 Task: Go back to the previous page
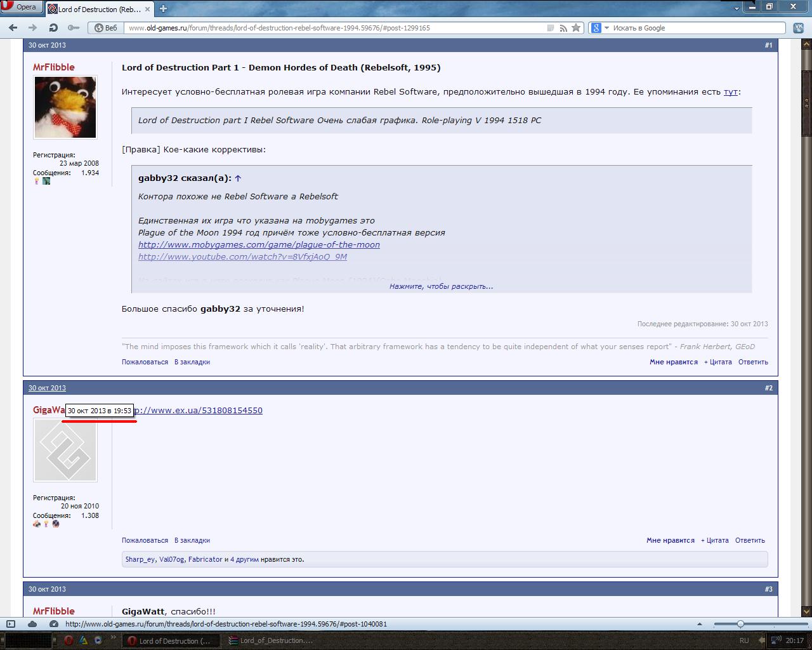tap(13, 28)
